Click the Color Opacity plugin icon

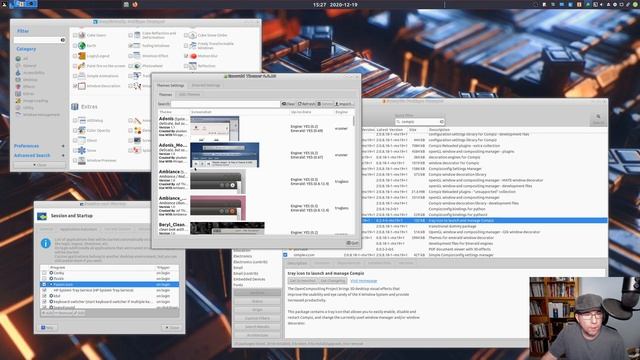[82, 130]
